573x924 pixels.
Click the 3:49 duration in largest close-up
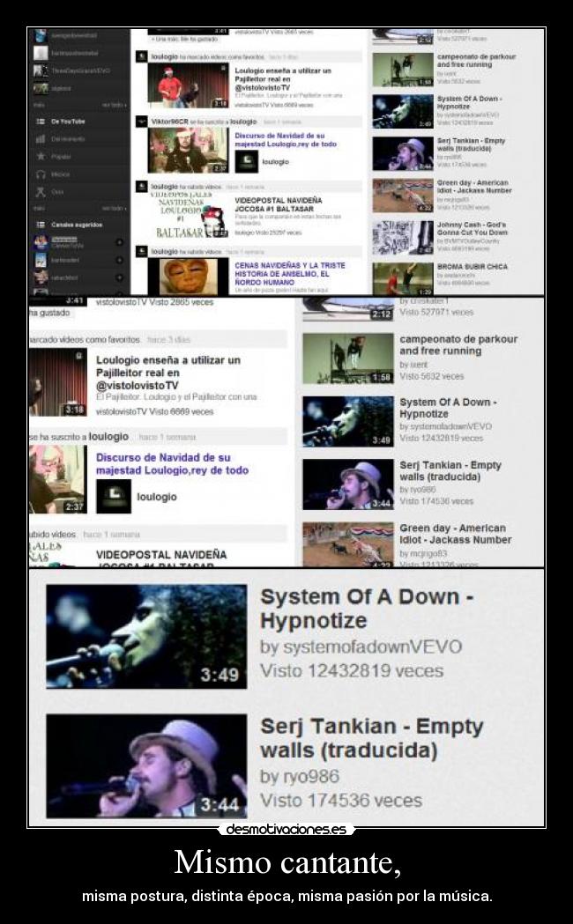click(220, 675)
